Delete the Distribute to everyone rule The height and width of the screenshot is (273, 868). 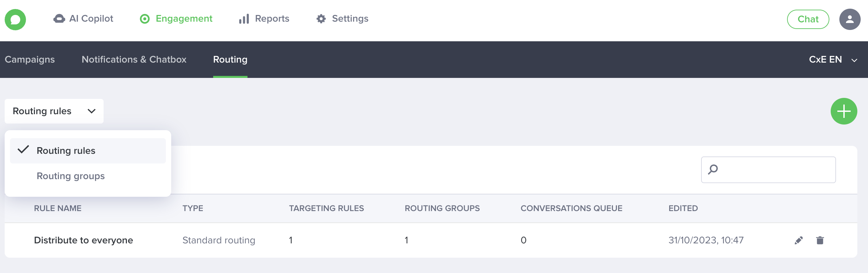point(820,240)
